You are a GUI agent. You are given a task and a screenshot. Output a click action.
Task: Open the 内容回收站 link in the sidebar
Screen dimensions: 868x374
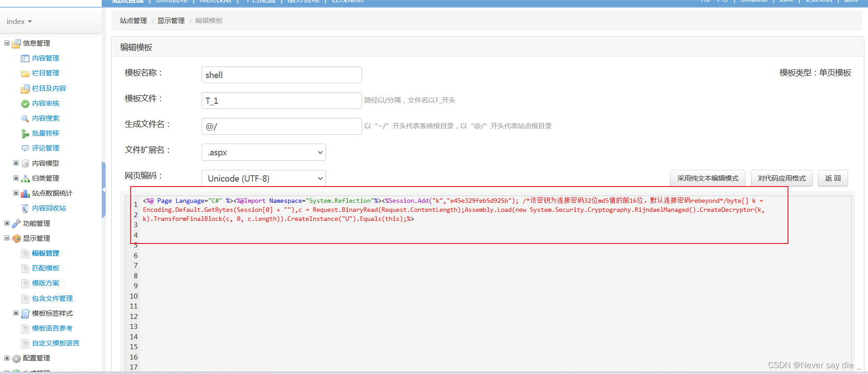click(49, 208)
